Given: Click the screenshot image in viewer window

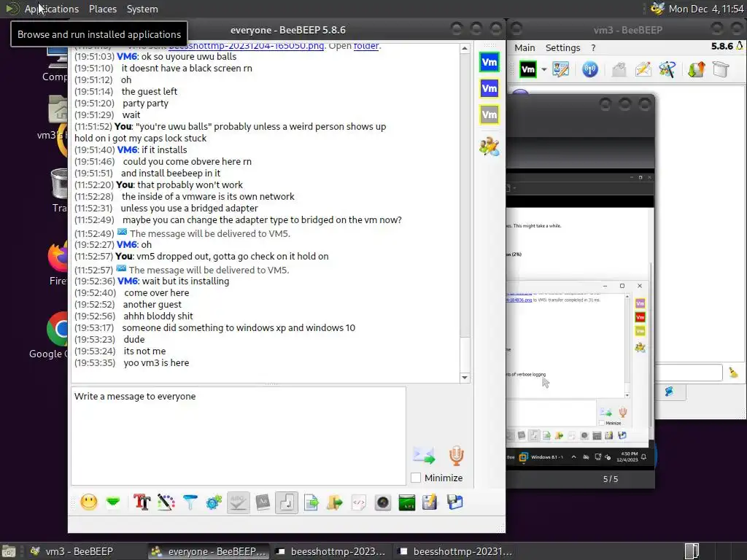Looking at the screenshot, I should click(x=580, y=319).
